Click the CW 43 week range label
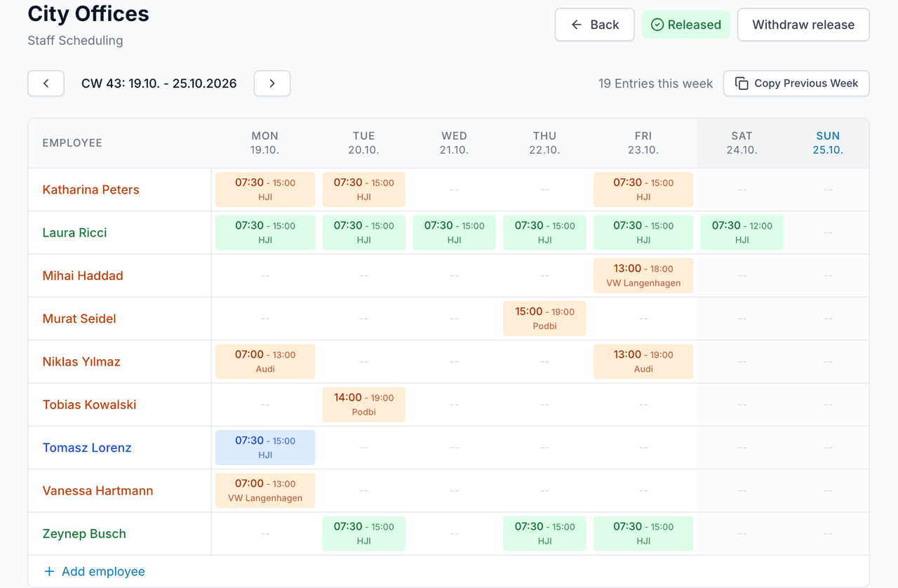Image resolution: width=898 pixels, height=588 pixels. (x=159, y=83)
